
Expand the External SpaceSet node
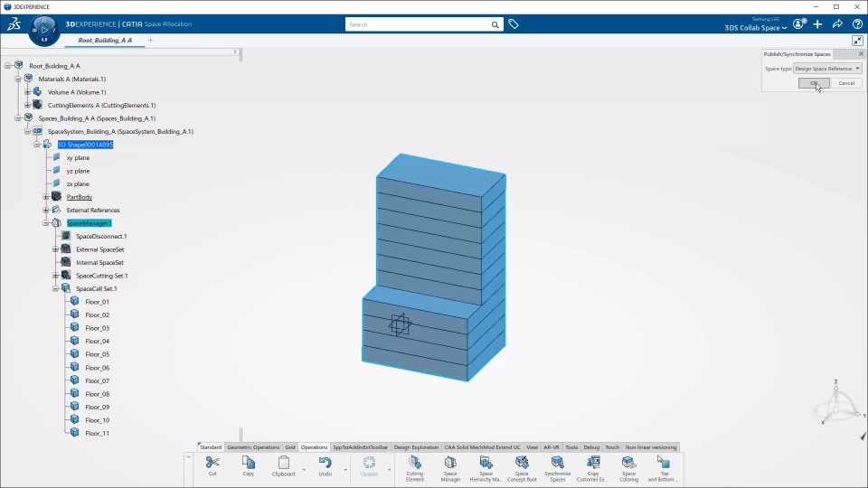click(x=55, y=249)
